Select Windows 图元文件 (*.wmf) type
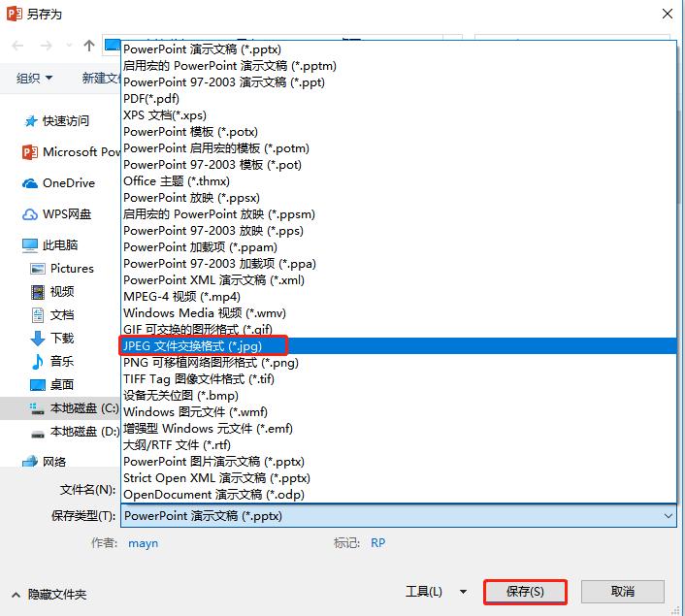The width and height of the screenshot is (685, 616). pyautogui.click(x=399, y=412)
